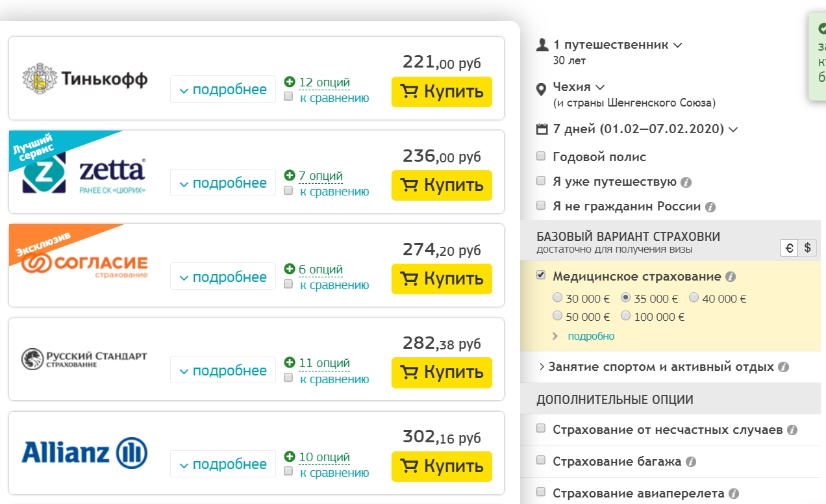Expand подробнее for Tinkoff offer
The width and height of the screenshot is (826, 504).
pyautogui.click(x=223, y=90)
